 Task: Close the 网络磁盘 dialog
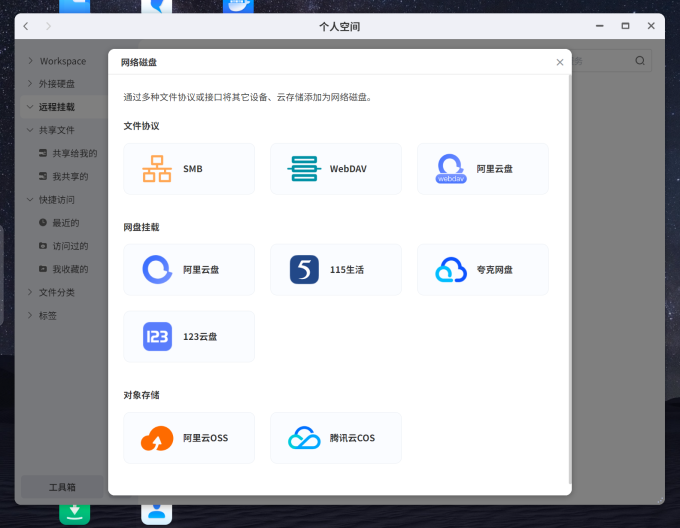point(560,62)
